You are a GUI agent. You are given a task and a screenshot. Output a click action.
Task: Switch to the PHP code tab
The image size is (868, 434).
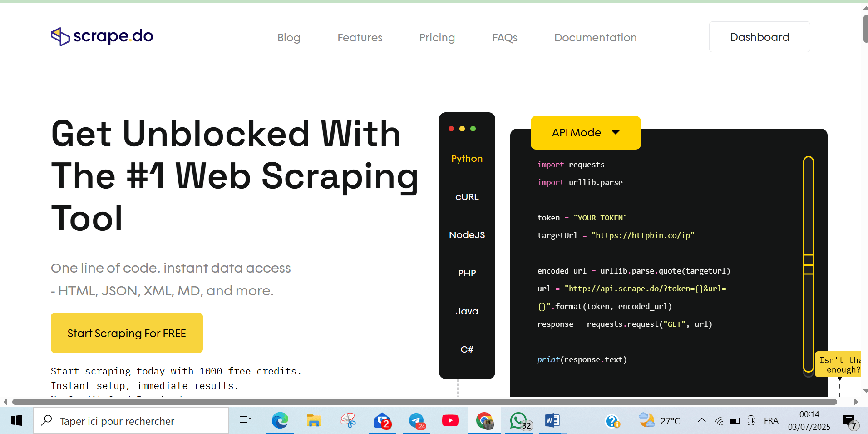pyautogui.click(x=467, y=273)
